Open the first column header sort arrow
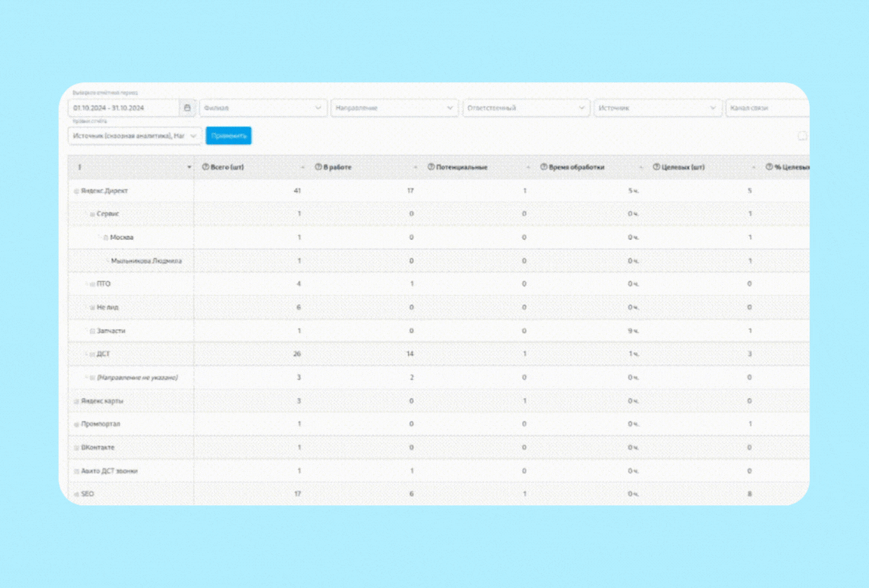869x588 pixels. tap(189, 167)
